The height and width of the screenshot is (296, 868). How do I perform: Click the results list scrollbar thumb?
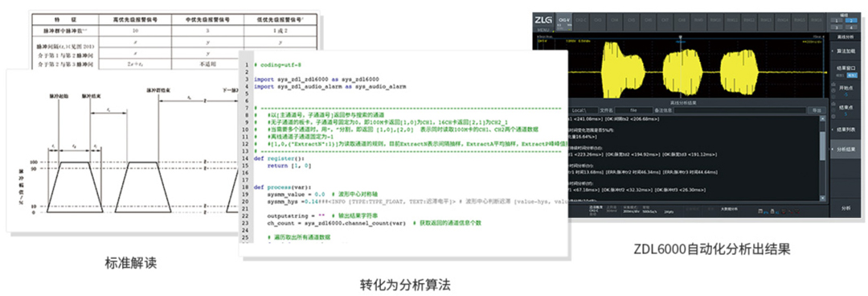(822, 146)
